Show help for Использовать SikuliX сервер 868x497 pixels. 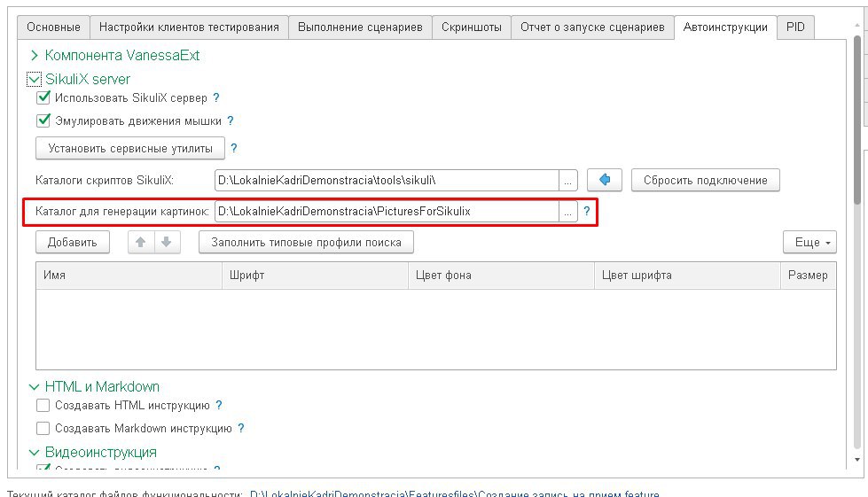click(216, 97)
